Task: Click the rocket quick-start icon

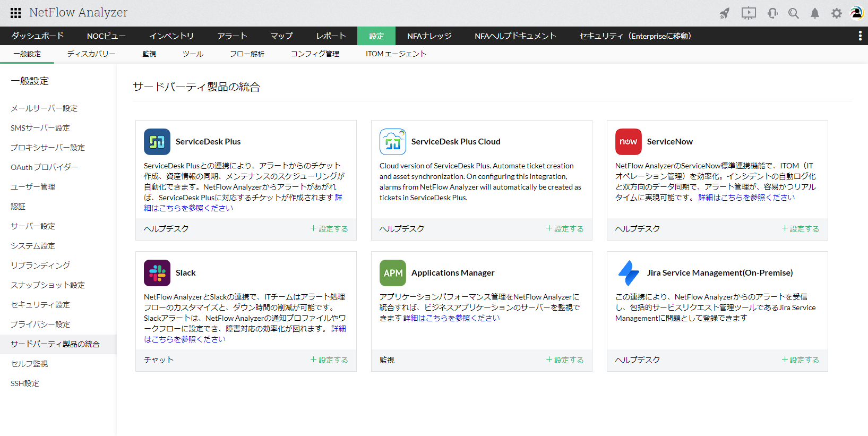Action: tap(725, 13)
